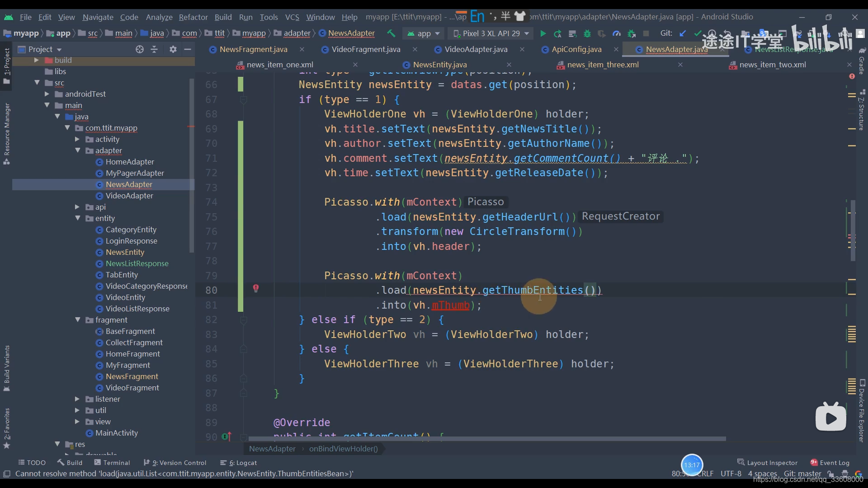Screen dimensions: 868x488
Task: Toggle the Resource Manager tool window
Action: pos(6,134)
